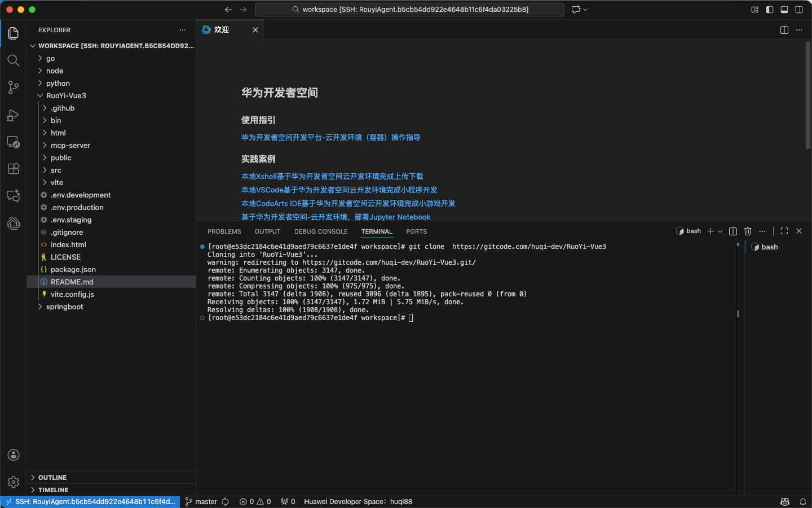Select the bash terminal in terminal list
Image resolution: width=812 pixels, height=508 pixels.
778,247
